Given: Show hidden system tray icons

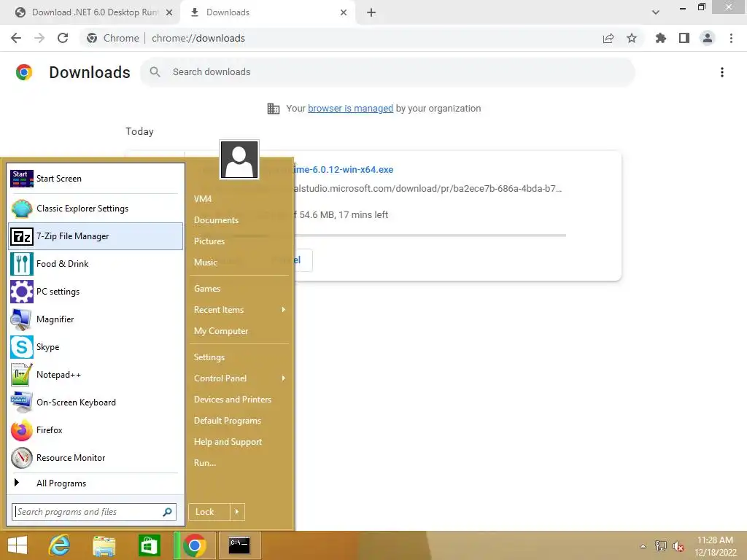Looking at the screenshot, I should (643, 546).
